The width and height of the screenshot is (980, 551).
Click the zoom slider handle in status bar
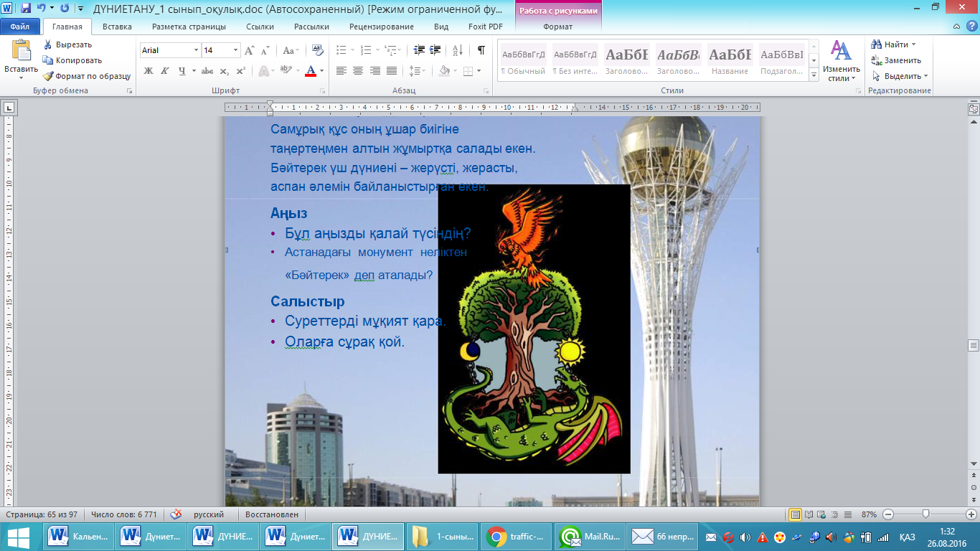pyautogui.click(x=926, y=514)
